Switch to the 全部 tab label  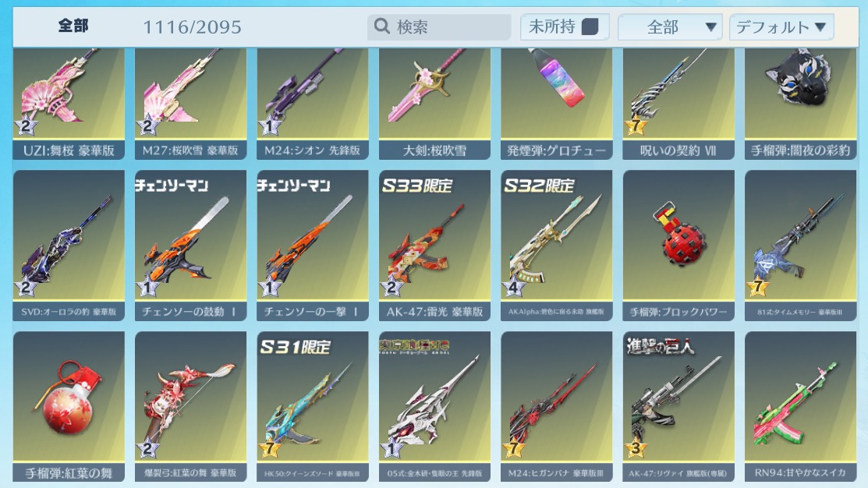click(x=73, y=26)
